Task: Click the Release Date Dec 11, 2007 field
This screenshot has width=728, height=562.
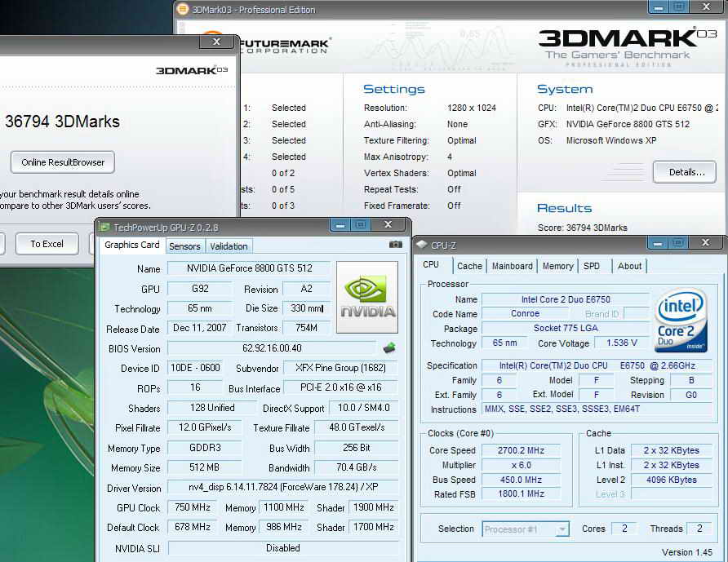Action: pyautogui.click(x=200, y=328)
